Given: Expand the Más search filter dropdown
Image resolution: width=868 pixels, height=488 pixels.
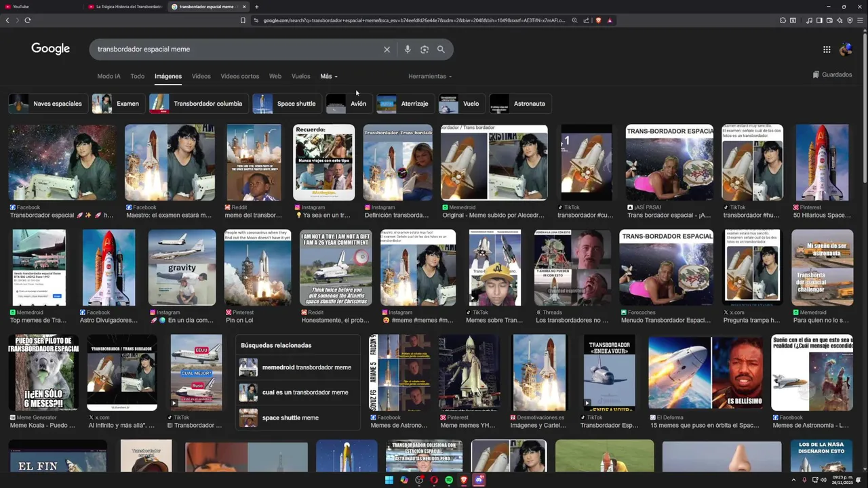Looking at the screenshot, I should 329,77.
